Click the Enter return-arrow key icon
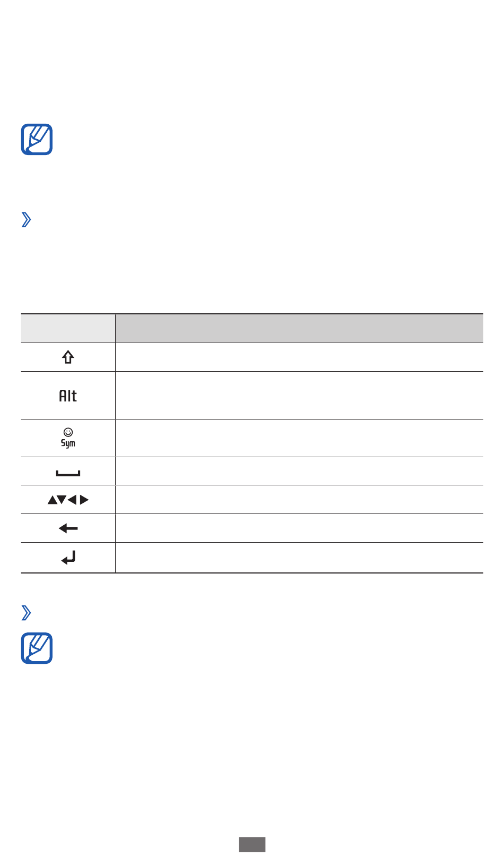Screen dimensions: 504x856 [68, 558]
